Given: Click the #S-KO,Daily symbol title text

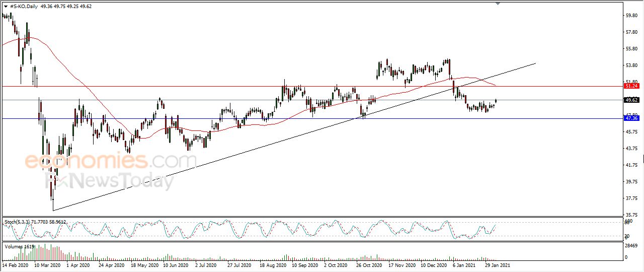Looking at the screenshot, I should point(25,6).
